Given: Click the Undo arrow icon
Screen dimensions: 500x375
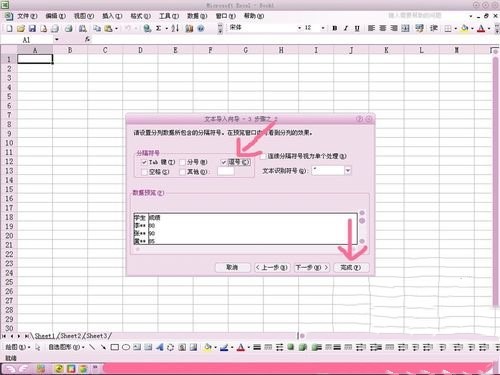Looking at the screenshot, I should [128, 29].
